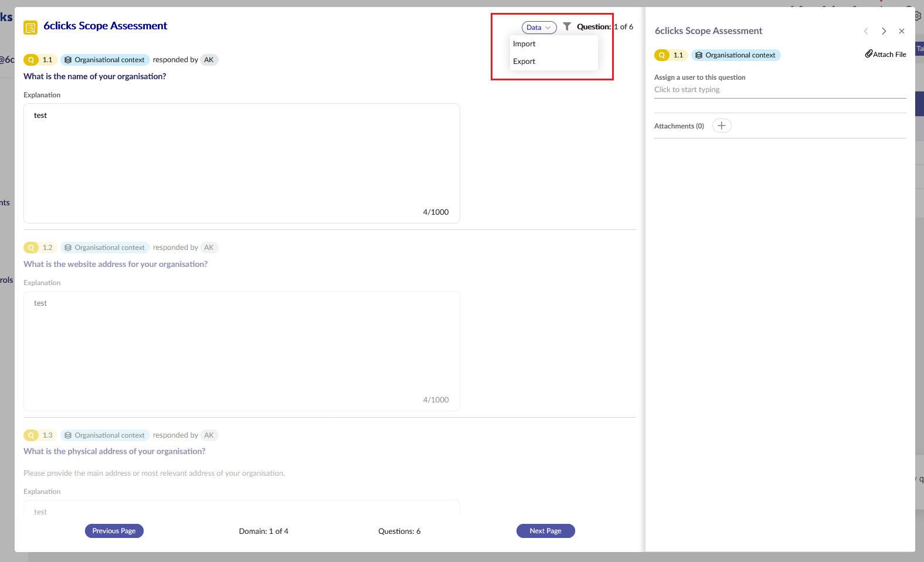
Task: Go to previous question with left chevron
Action: click(866, 31)
